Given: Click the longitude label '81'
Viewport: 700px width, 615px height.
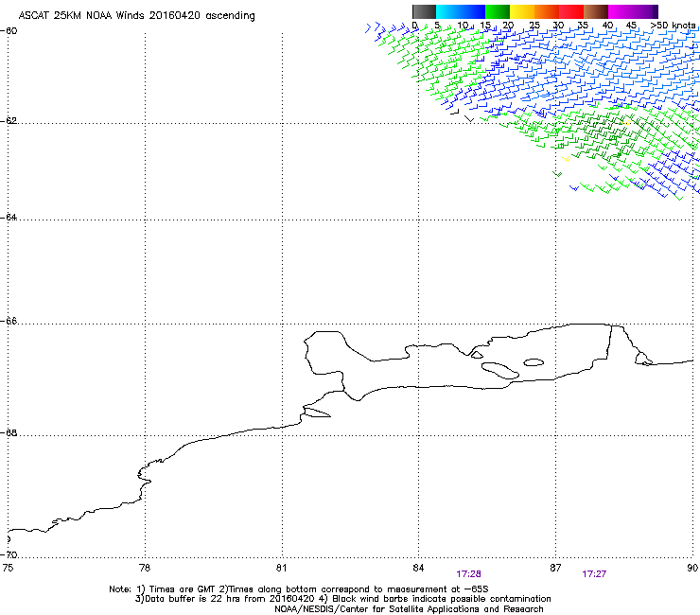Looking at the screenshot, I should 281,568.
